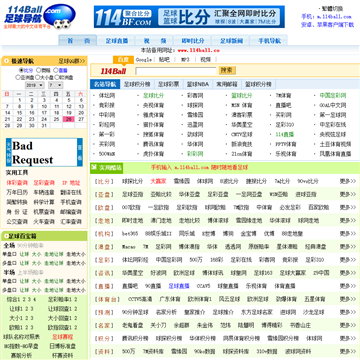Open CCTV5高清 in the [体育台] row
The height and width of the screenshot is (360, 360).
click(140, 299)
